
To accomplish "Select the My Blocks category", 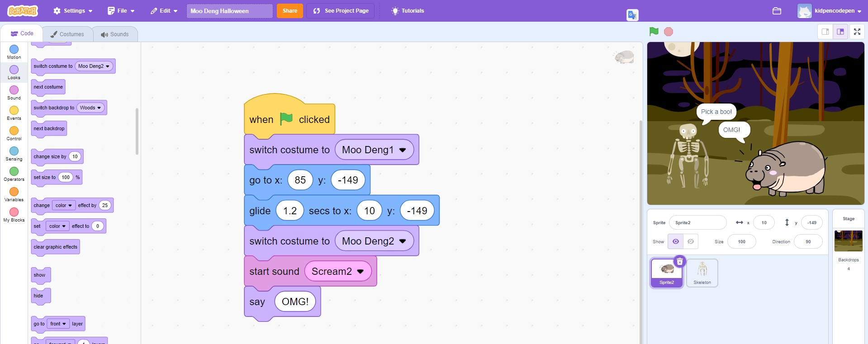I will click(14, 215).
